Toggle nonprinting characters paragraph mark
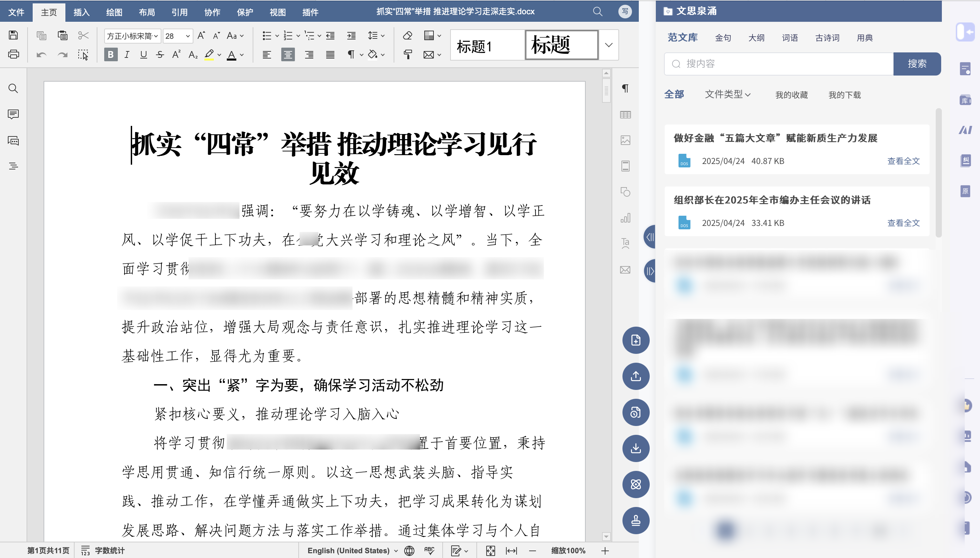Image resolution: width=980 pixels, height=558 pixels. pyautogui.click(x=351, y=55)
